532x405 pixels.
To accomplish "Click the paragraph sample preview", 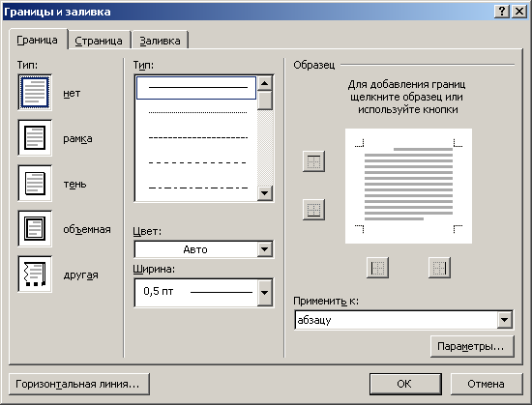I will [408, 186].
